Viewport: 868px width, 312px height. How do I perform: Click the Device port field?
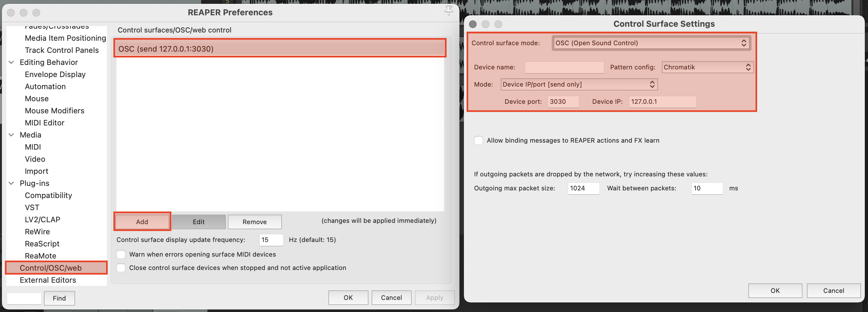[563, 102]
